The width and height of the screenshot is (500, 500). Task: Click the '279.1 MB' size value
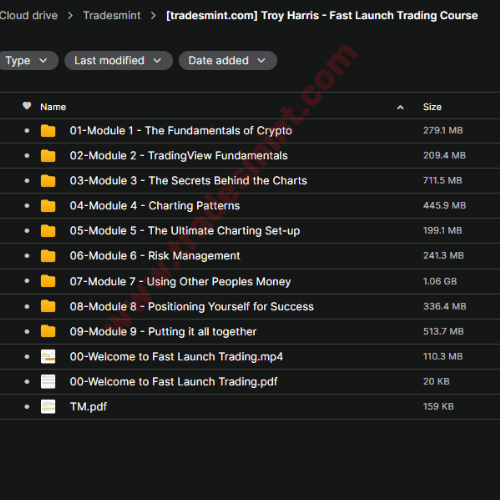pyautogui.click(x=443, y=130)
